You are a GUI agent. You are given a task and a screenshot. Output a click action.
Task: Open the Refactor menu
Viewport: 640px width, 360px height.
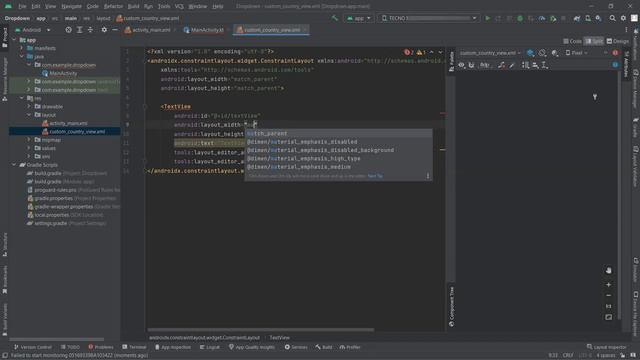tap(113, 7)
